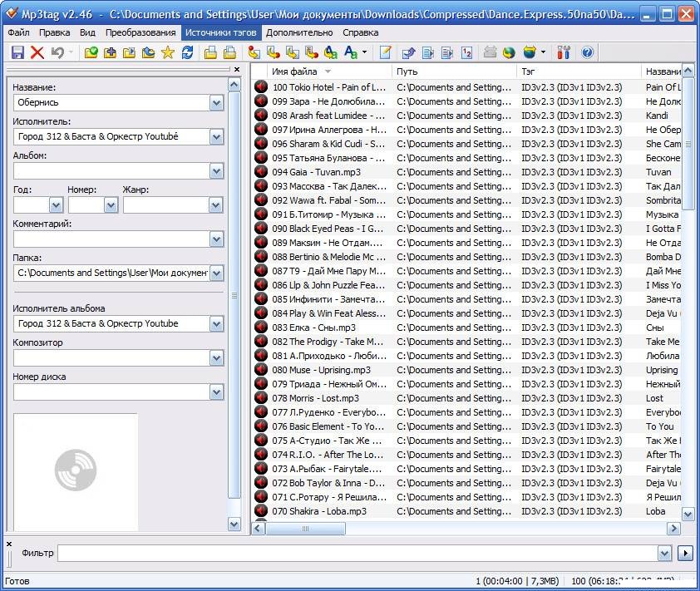The height and width of the screenshot is (591, 700).
Task: Open the Actions quick dropdown arrow
Action: tap(365, 52)
